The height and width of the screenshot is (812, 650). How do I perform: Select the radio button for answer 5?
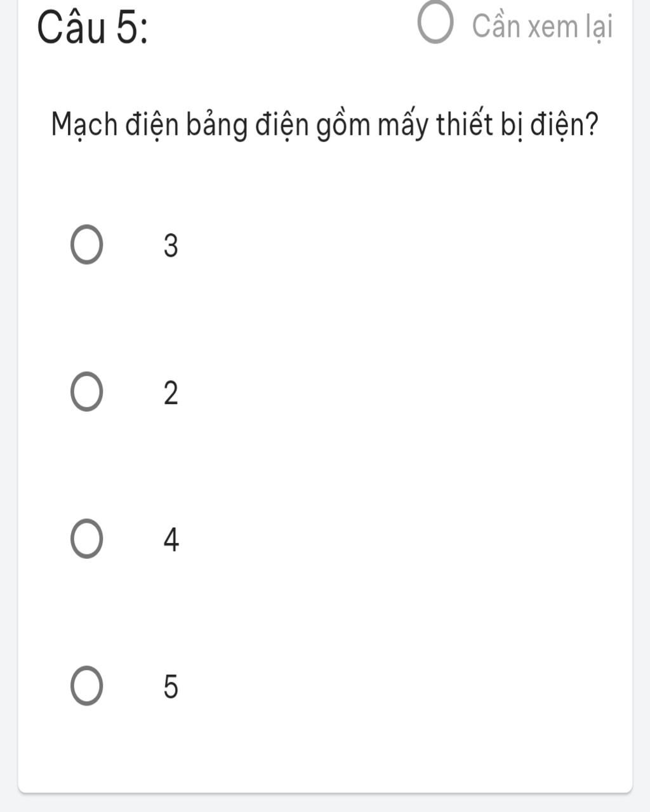click(86, 686)
